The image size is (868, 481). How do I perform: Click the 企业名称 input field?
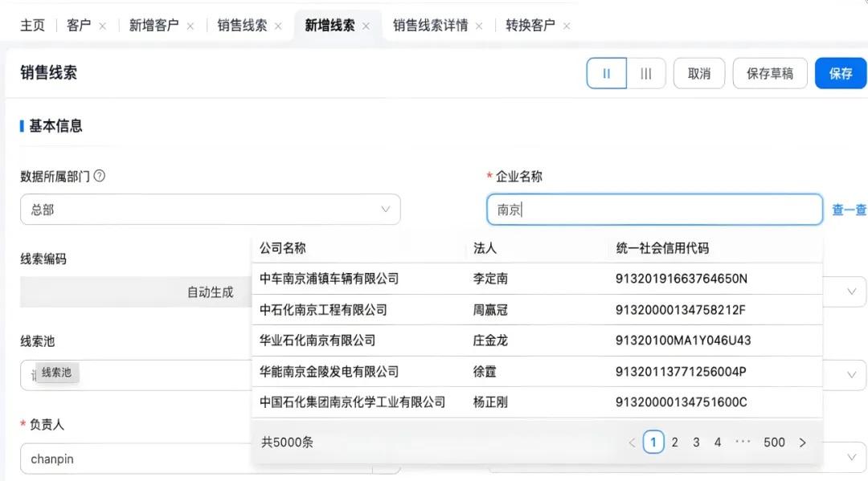coord(653,209)
